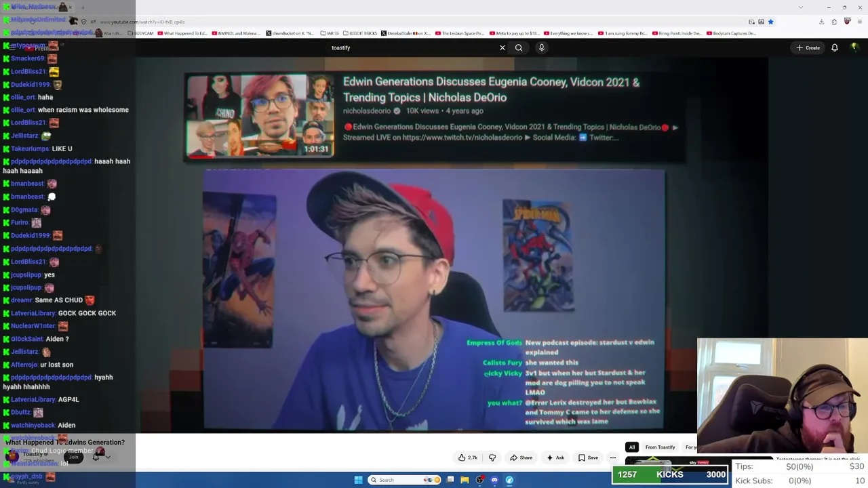
Task: Click chat username Takeurlumps
Action: (30, 148)
